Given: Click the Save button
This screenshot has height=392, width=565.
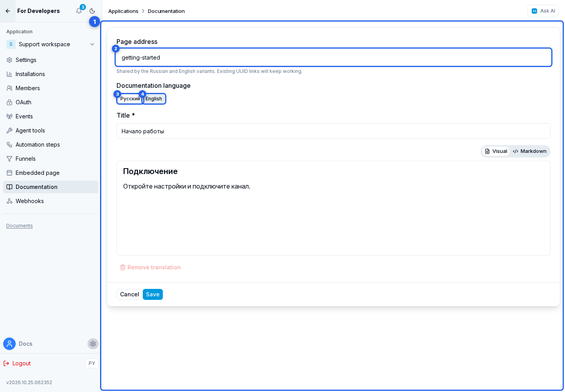Looking at the screenshot, I should (x=153, y=294).
